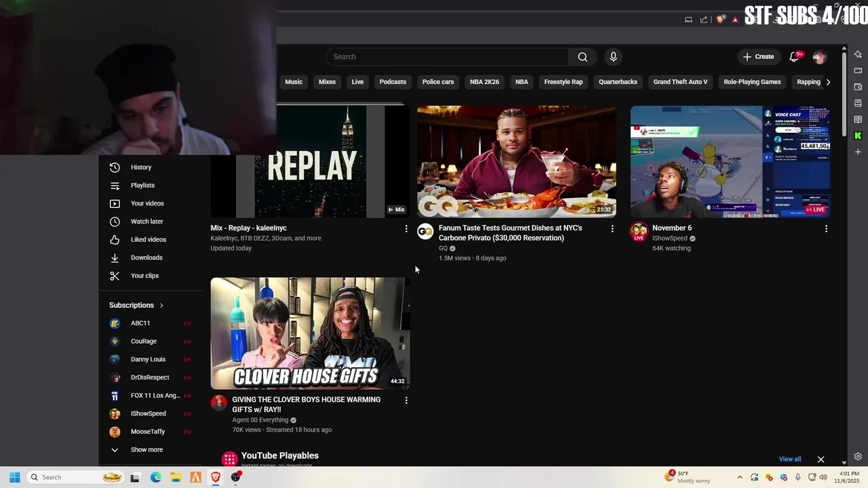
Task: Select the Quarterbacks chip
Action: (618, 82)
